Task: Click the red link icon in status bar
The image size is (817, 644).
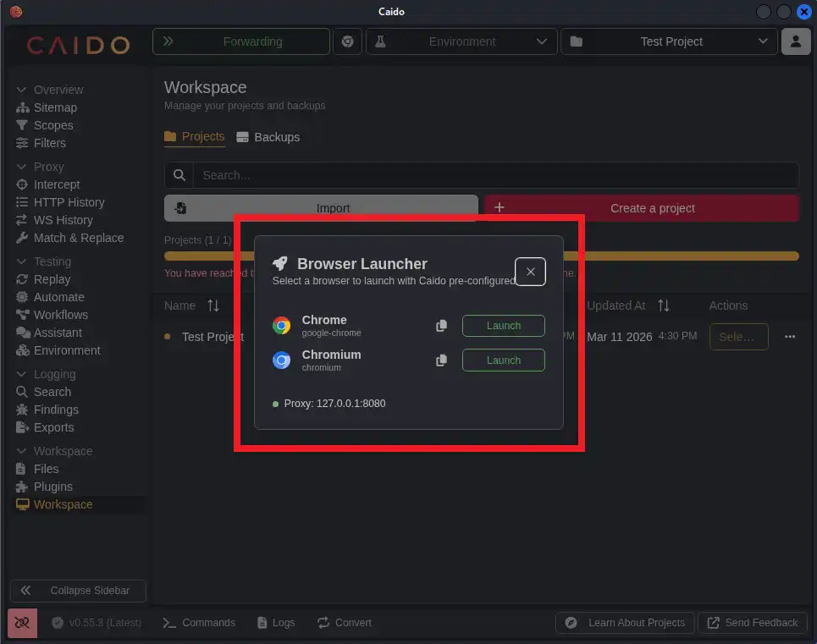Action: pos(22,623)
